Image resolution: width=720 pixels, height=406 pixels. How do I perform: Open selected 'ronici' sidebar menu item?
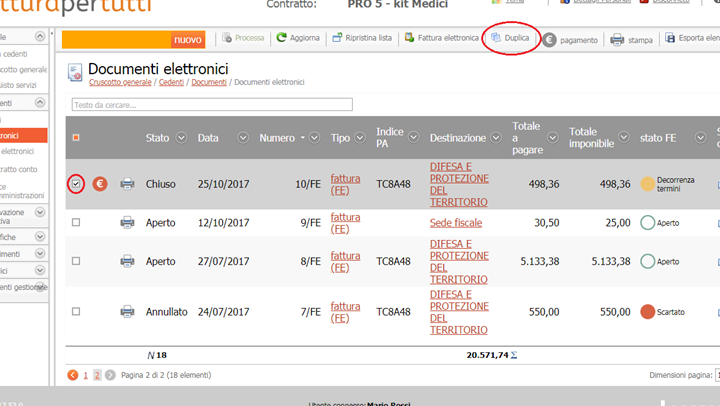coord(23,135)
